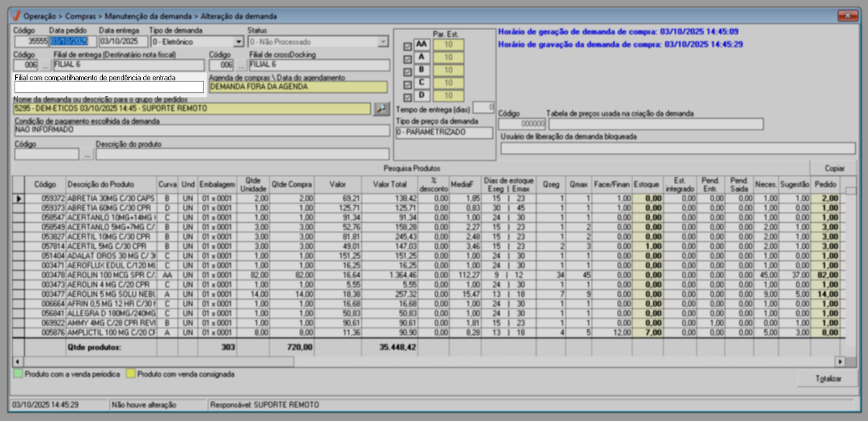Click the right arrow of horizontal scrollbar
This screenshot has height=421, width=868.
(839, 361)
